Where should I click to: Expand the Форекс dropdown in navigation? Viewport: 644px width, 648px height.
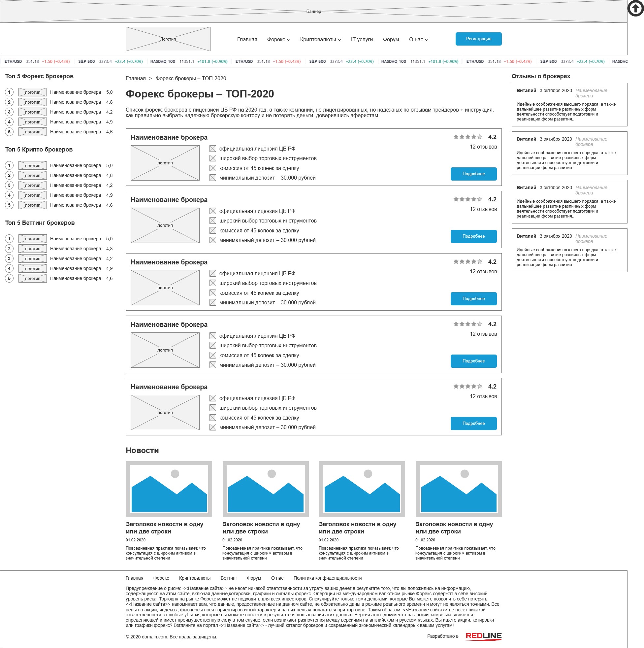278,40
